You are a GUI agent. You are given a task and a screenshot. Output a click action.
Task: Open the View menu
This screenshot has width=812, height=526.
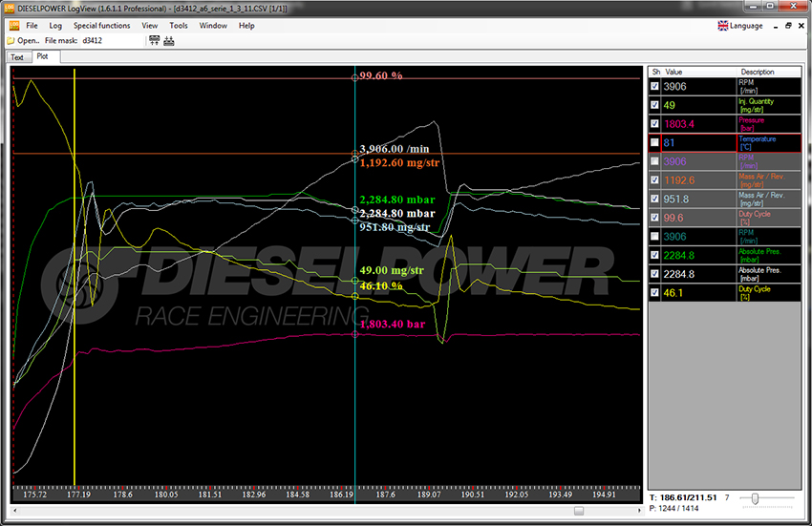pyautogui.click(x=150, y=26)
